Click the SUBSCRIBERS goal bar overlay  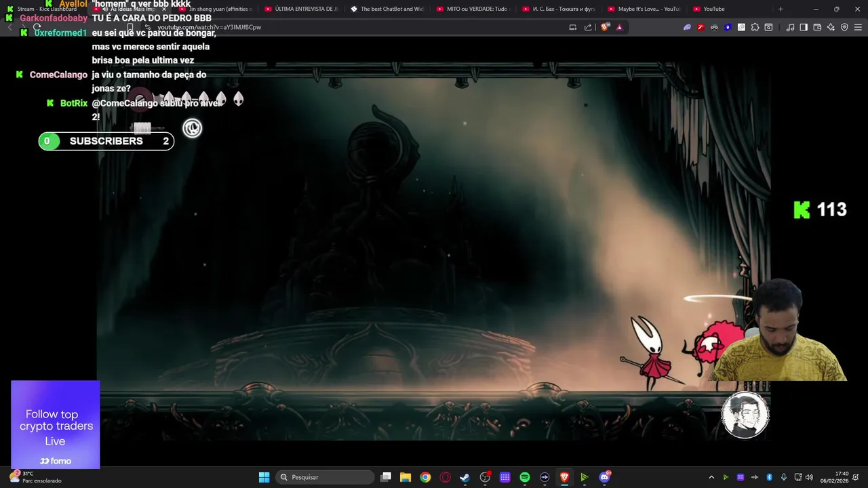pos(106,141)
